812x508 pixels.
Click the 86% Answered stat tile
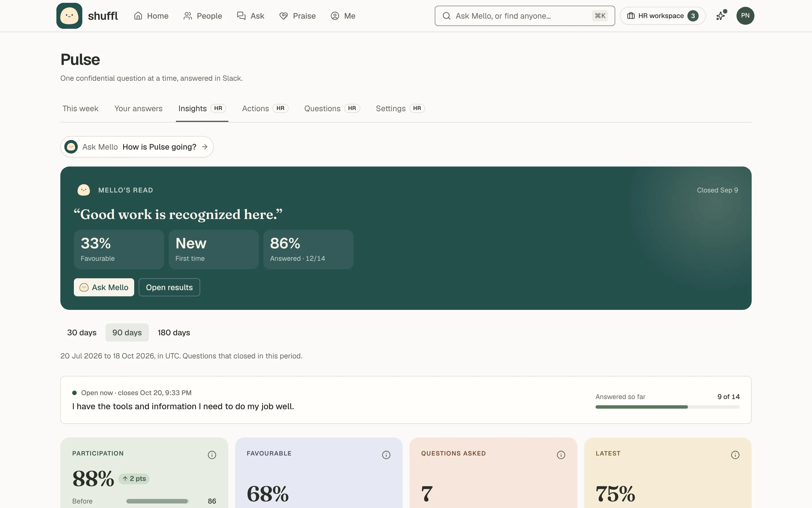pos(308,249)
